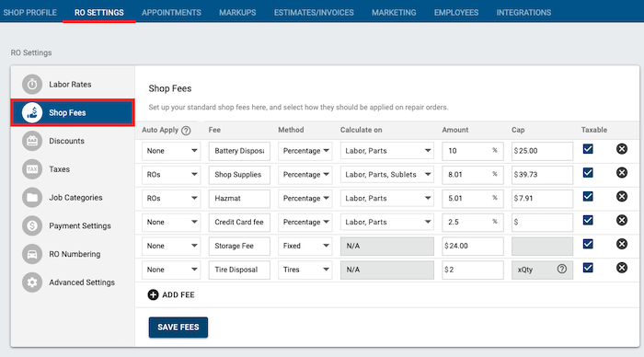The height and width of the screenshot is (357, 644).
Task: Edit Credit Card fee amount 2.5 field
Action: click(473, 223)
